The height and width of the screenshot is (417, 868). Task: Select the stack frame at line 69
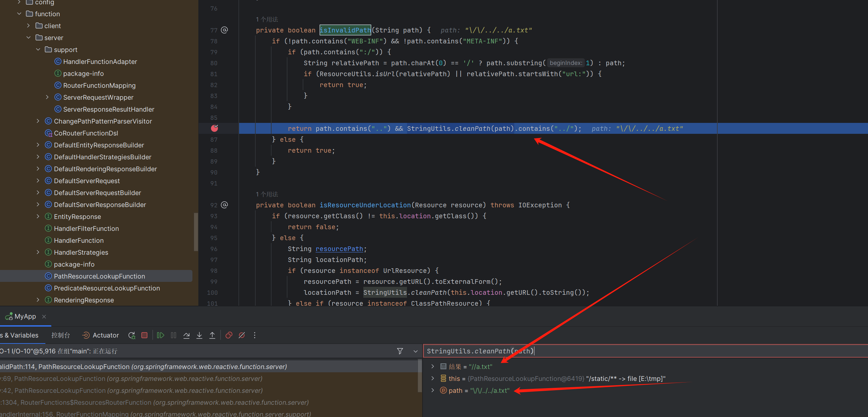point(209,378)
